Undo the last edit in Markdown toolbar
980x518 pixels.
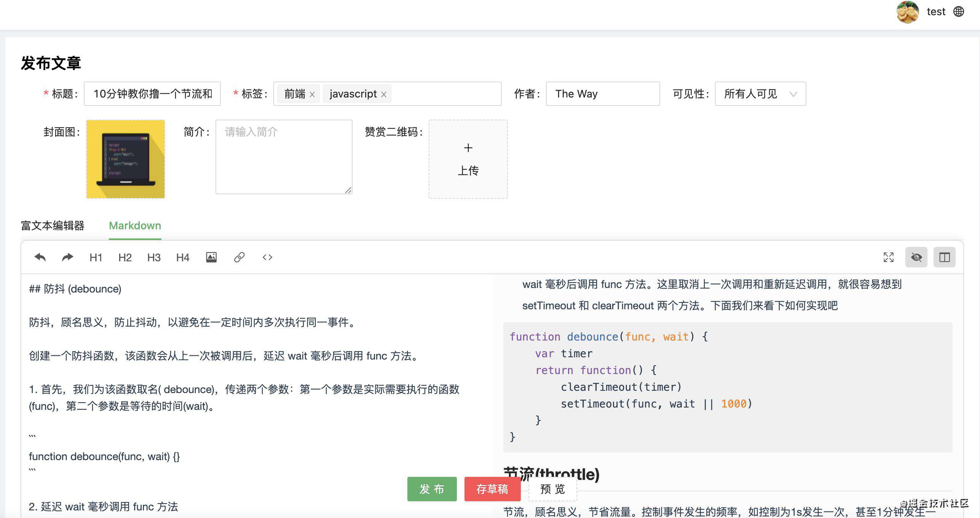[40, 257]
